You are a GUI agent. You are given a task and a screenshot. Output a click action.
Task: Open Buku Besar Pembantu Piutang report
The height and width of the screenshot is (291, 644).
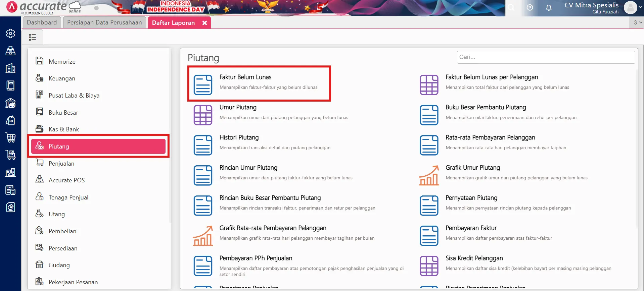486,107
